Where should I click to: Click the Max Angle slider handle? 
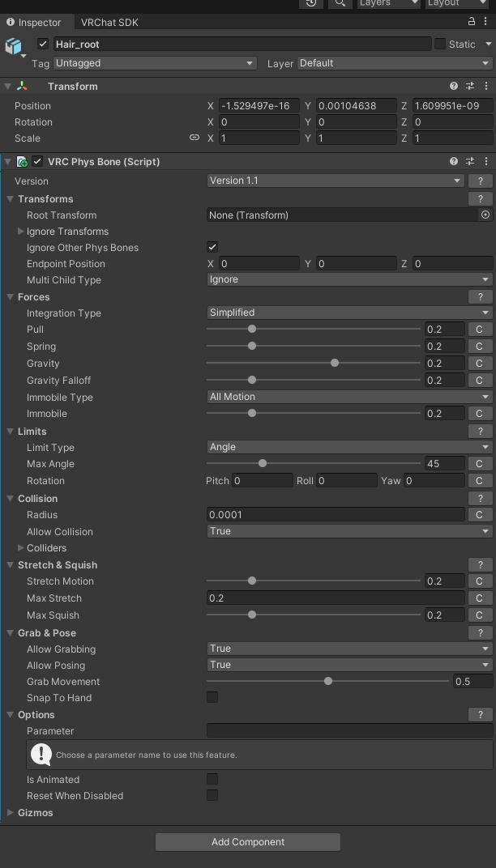pos(263,463)
